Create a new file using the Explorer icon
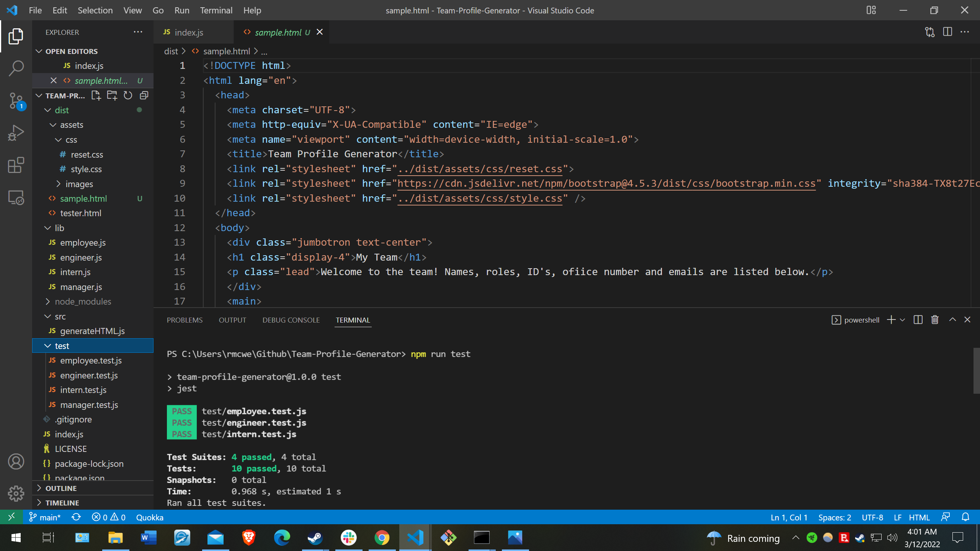 click(96, 95)
